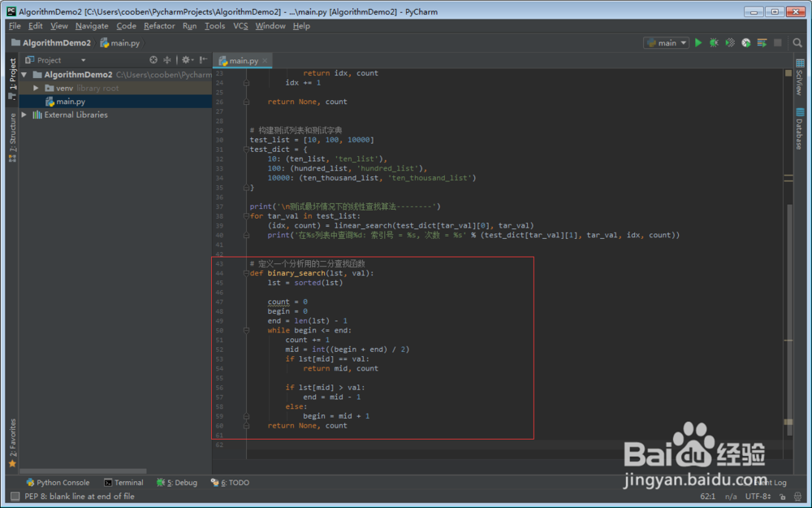The image size is (812, 508).
Task: Toggle the 2: Favorites side tab
Action: 12,443
